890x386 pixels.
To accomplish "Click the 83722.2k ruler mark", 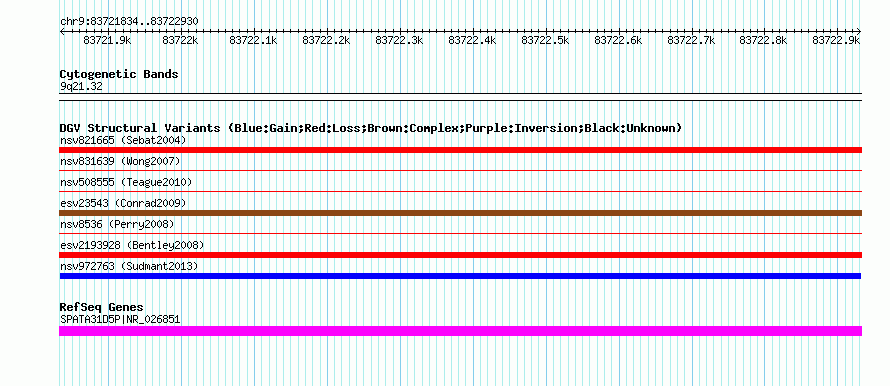I will tap(326, 40).
